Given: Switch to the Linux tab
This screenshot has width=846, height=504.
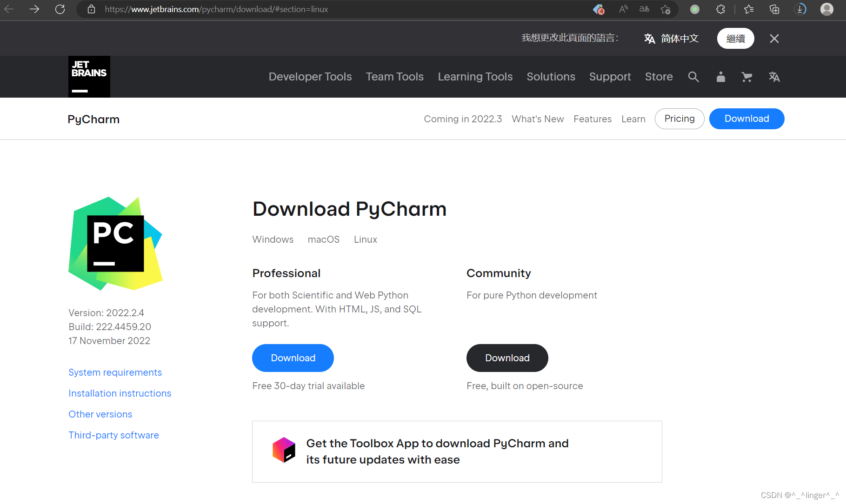Looking at the screenshot, I should [x=366, y=239].
